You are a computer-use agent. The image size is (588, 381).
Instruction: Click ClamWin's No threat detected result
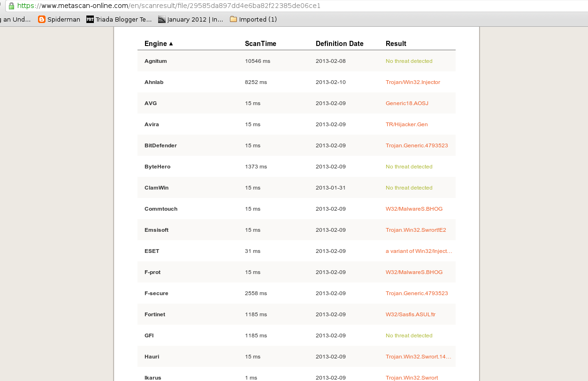click(409, 188)
